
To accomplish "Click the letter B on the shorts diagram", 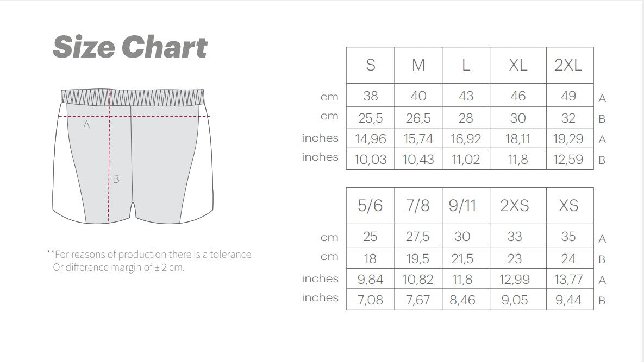I will [x=116, y=179].
